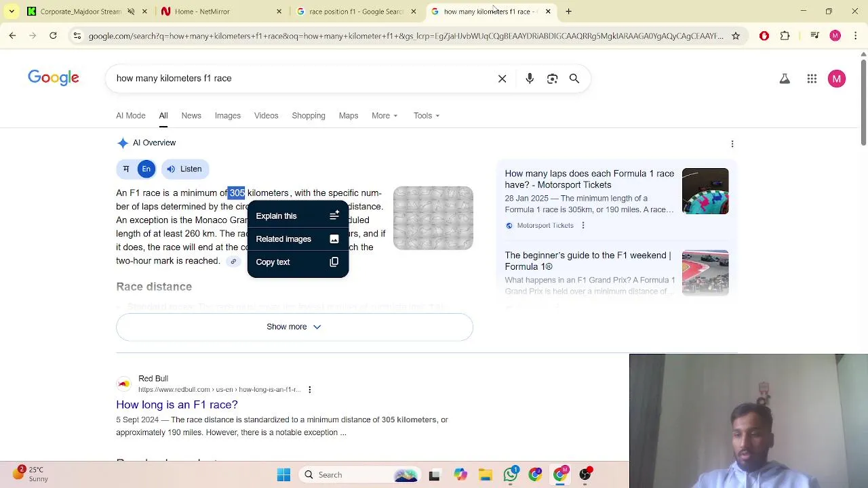Image resolution: width=868 pixels, height=488 pixels.
Task: Start a voice search with the microphone icon
Action: coord(530,79)
